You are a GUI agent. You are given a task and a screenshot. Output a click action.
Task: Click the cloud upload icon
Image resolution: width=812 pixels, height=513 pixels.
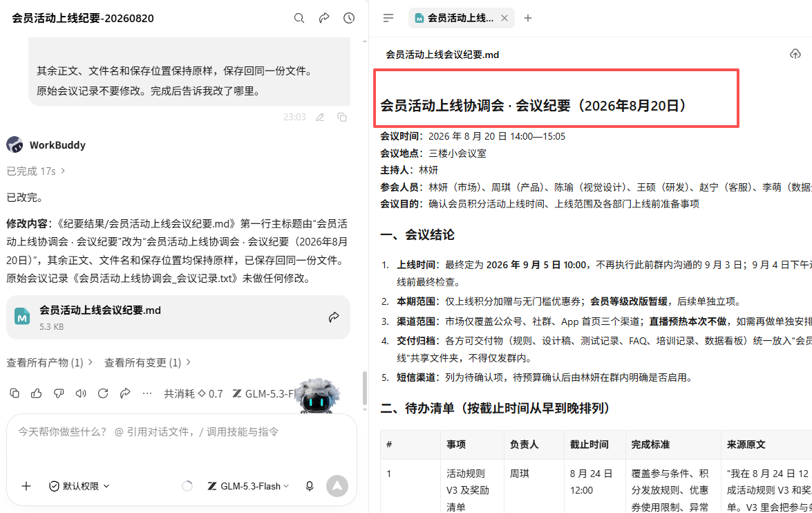pyautogui.click(x=795, y=54)
